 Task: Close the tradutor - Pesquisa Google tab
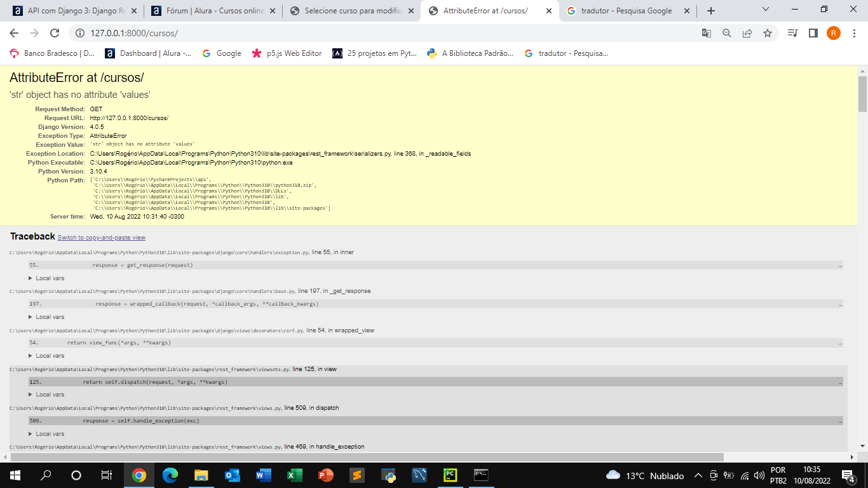(x=686, y=11)
